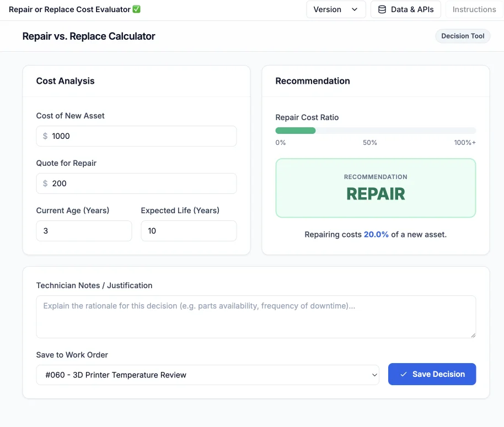The height and width of the screenshot is (427, 504).
Task: Click the green checkmark emoji in the title
Action: [137, 9]
